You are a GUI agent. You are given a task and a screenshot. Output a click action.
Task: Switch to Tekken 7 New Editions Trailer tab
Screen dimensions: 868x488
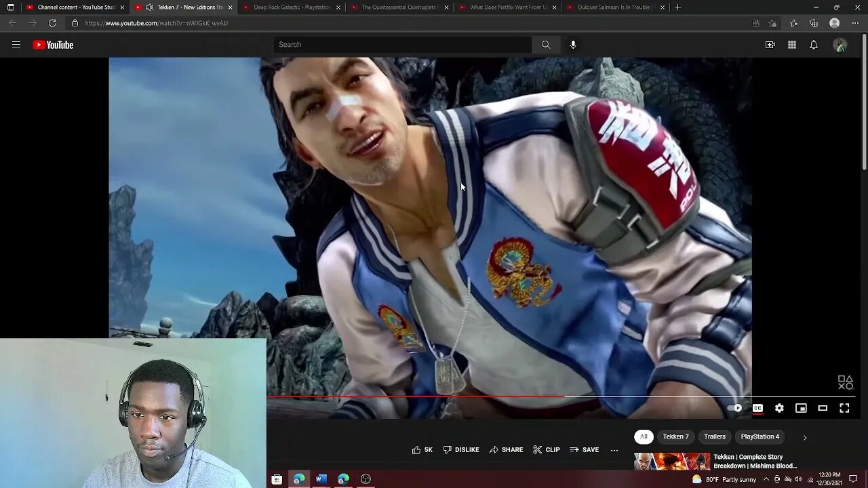coord(185,7)
